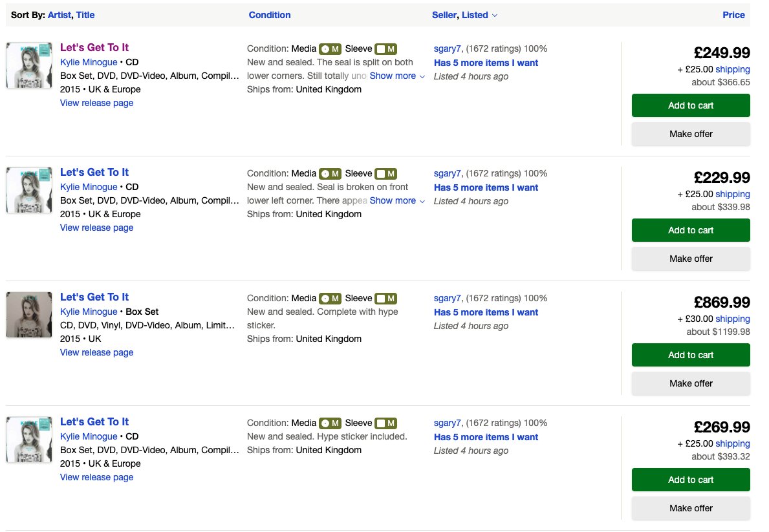Image resolution: width=769 pixels, height=532 pixels.
Task: Select text CD, DVD, Vinyl, DVD-Video, Album, Limit…
Action: (x=147, y=325)
